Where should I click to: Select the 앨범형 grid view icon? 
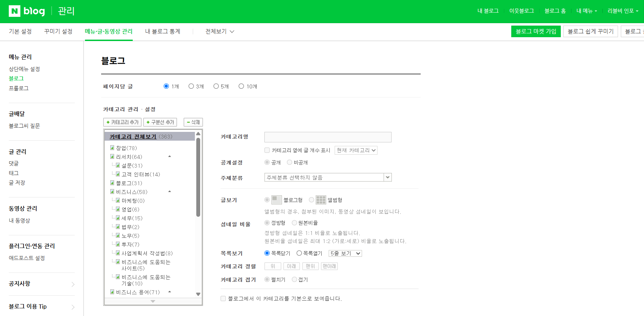pyautogui.click(x=320, y=199)
